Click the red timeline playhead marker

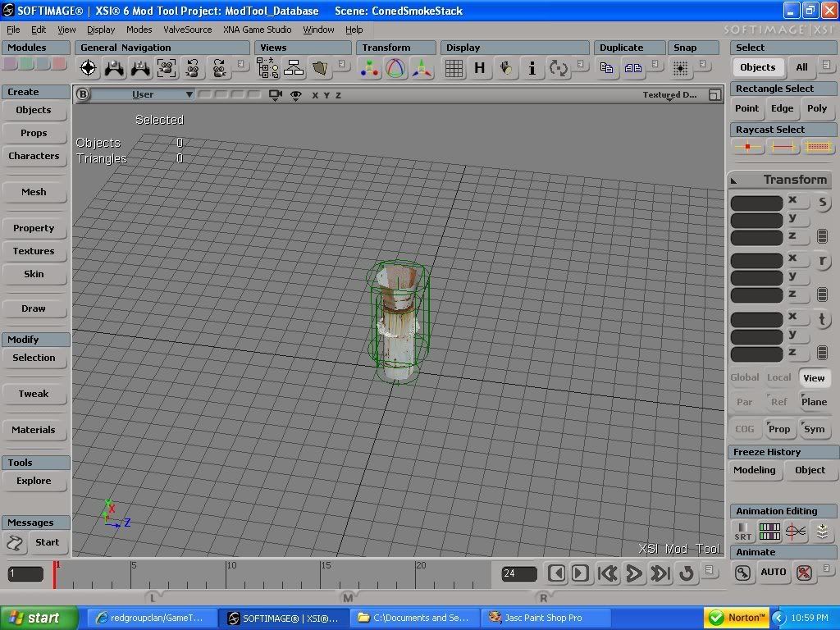point(55,575)
